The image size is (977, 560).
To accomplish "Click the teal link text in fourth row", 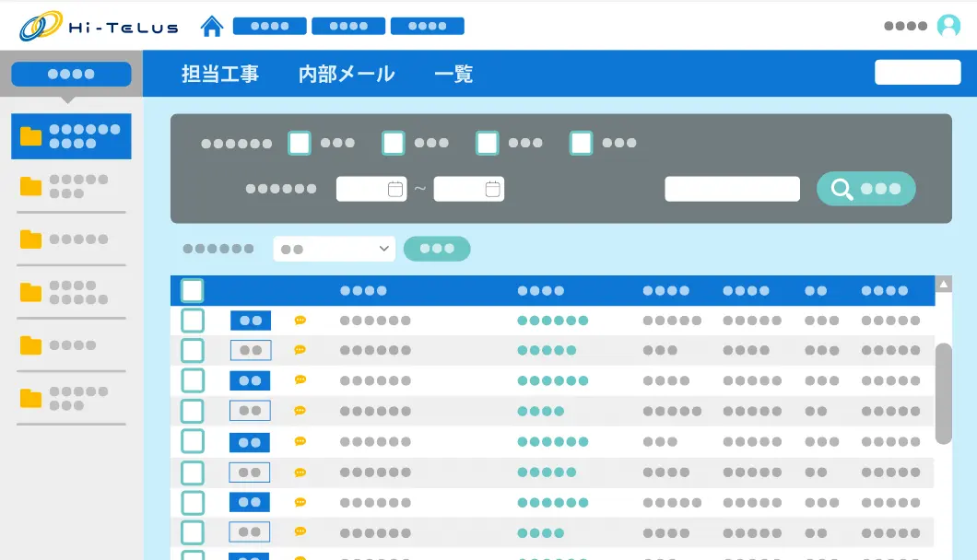I will coord(541,411).
